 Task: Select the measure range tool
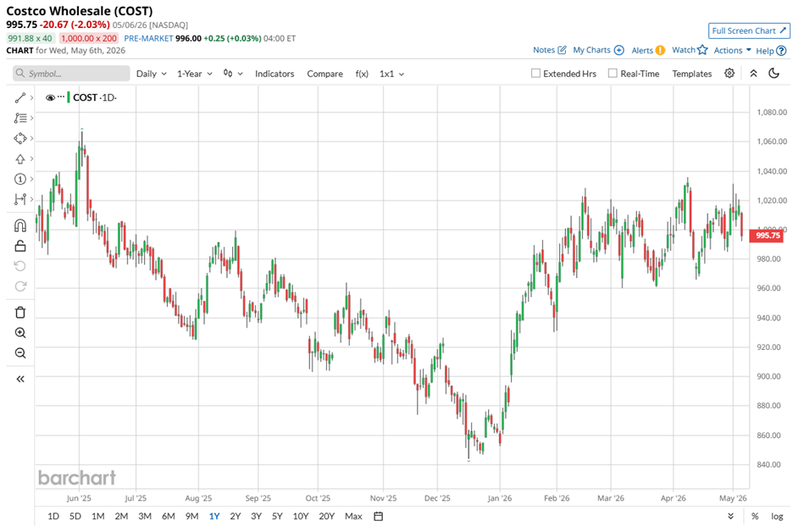[19, 199]
